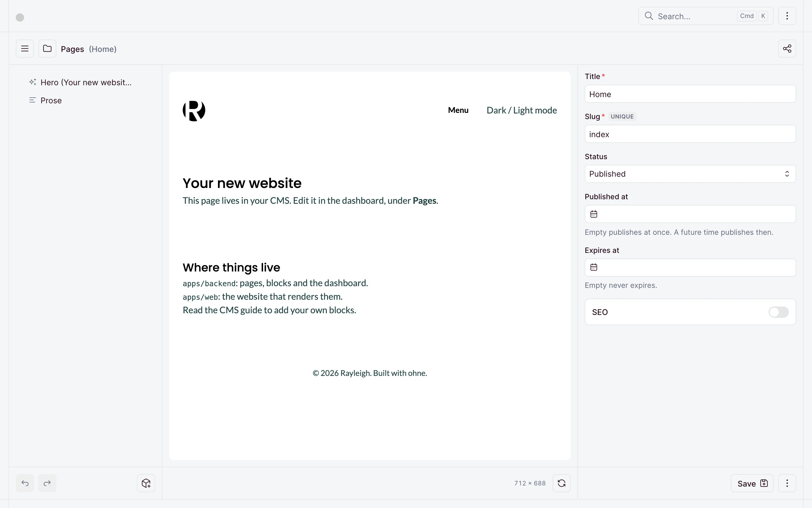This screenshot has height=508, width=812.
Task: Refresh the page preview
Action: point(562,483)
